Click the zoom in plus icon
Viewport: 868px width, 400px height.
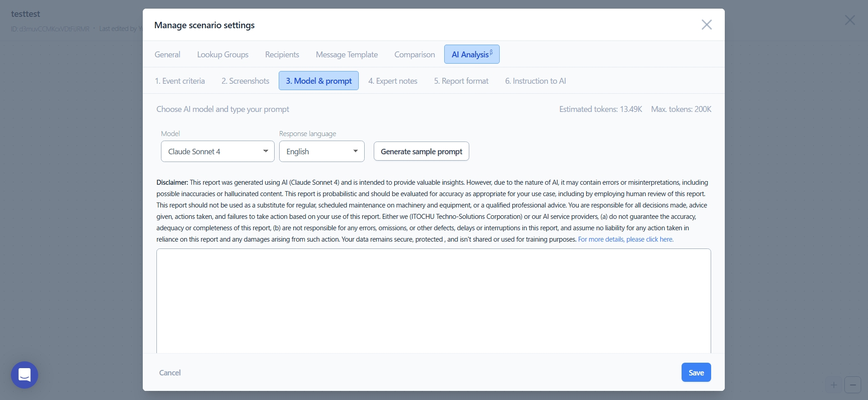pyautogui.click(x=834, y=385)
